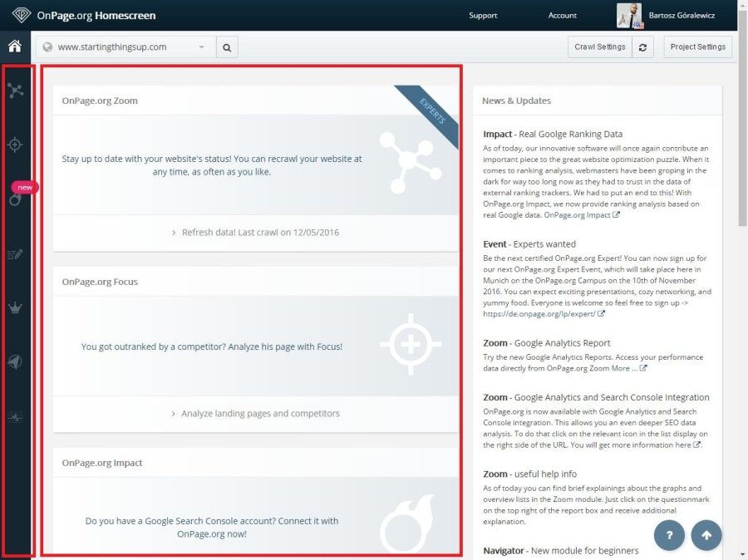Click the Crawl Settings button

(x=599, y=47)
